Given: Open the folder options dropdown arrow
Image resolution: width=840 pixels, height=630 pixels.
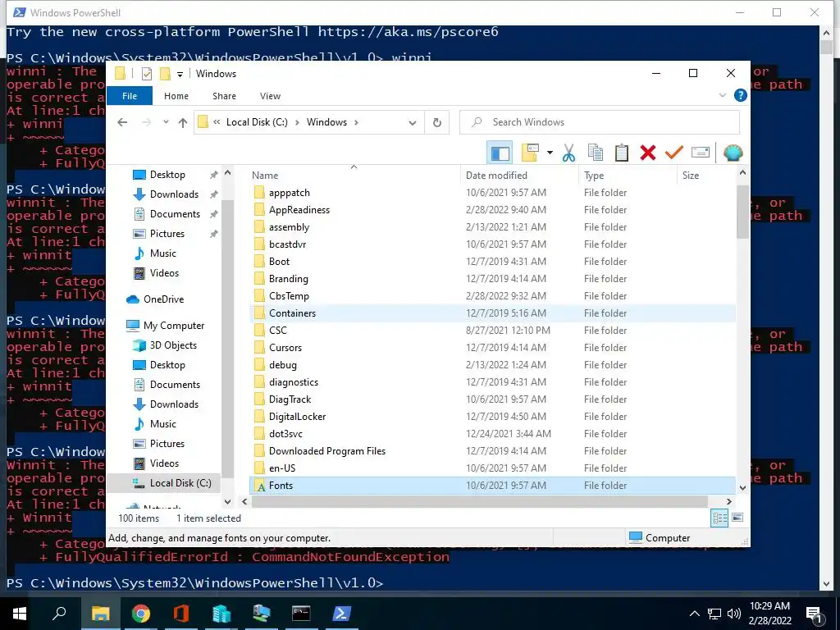Looking at the screenshot, I should pos(550,153).
